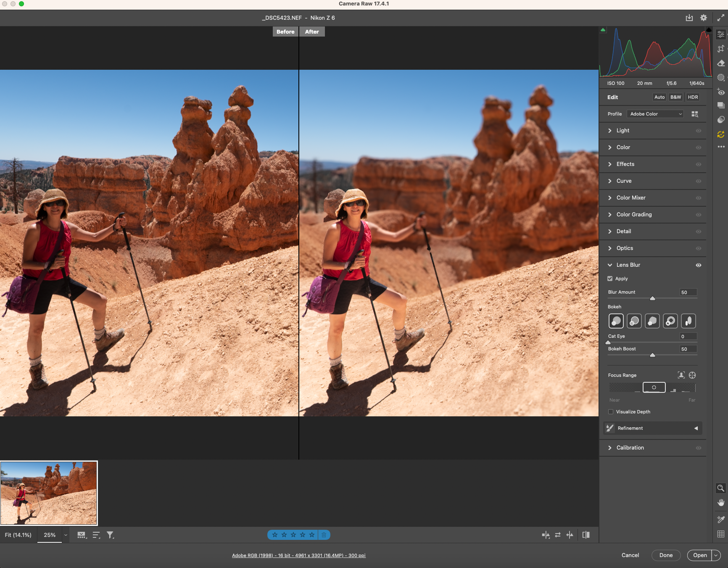Swap before and after settings
The image size is (728, 568).
[558, 535]
